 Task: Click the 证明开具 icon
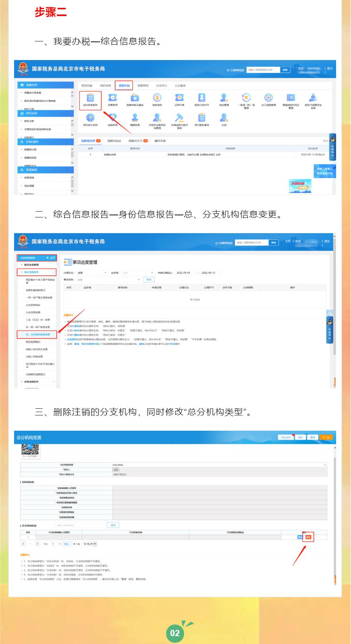179,98
